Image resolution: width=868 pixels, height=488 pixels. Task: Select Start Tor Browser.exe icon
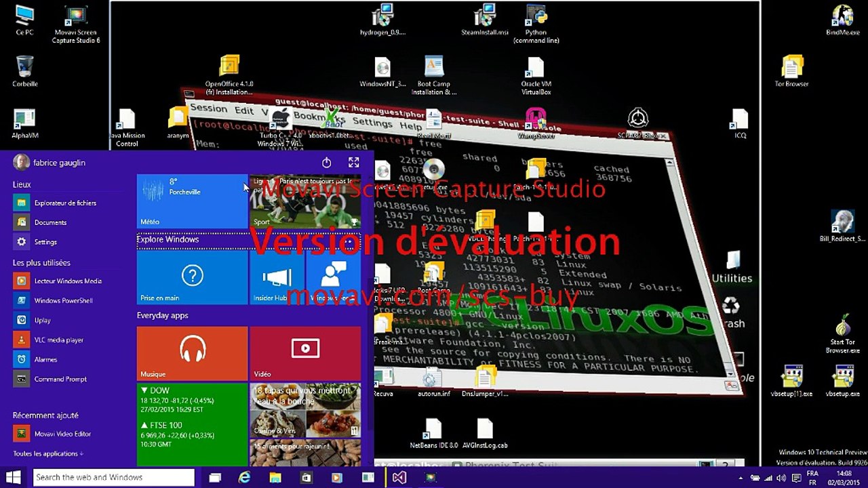pyautogui.click(x=842, y=333)
